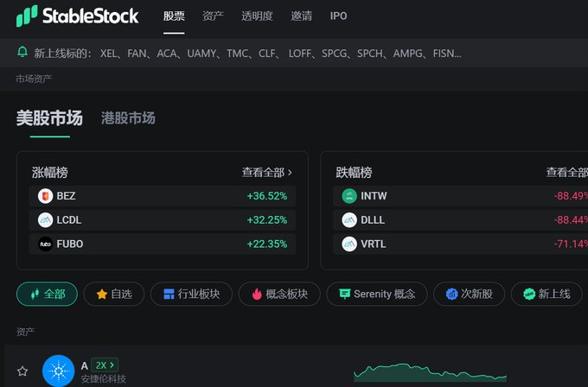This screenshot has height=387, width=588.
Task: Click the LCDL stock logo icon
Action: [x=45, y=220]
